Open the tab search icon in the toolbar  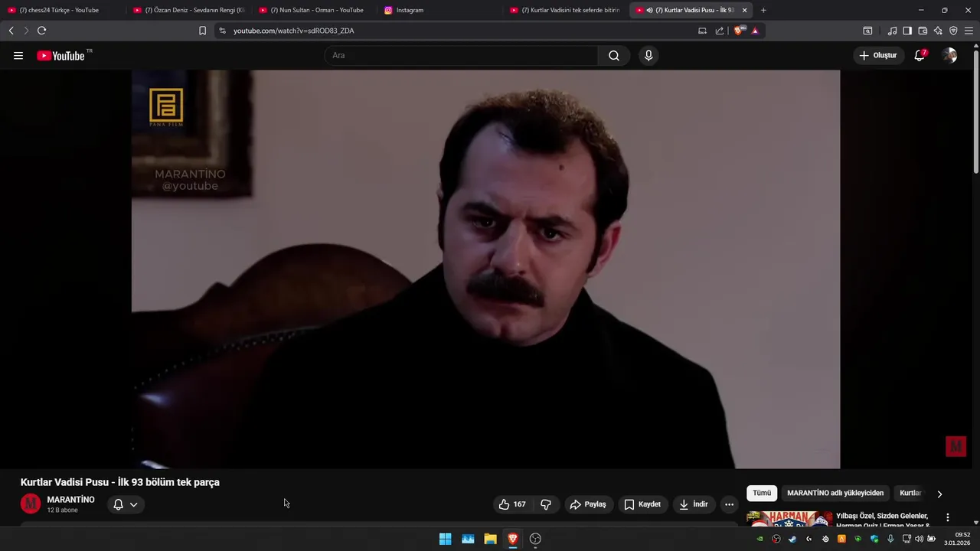click(867, 31)
